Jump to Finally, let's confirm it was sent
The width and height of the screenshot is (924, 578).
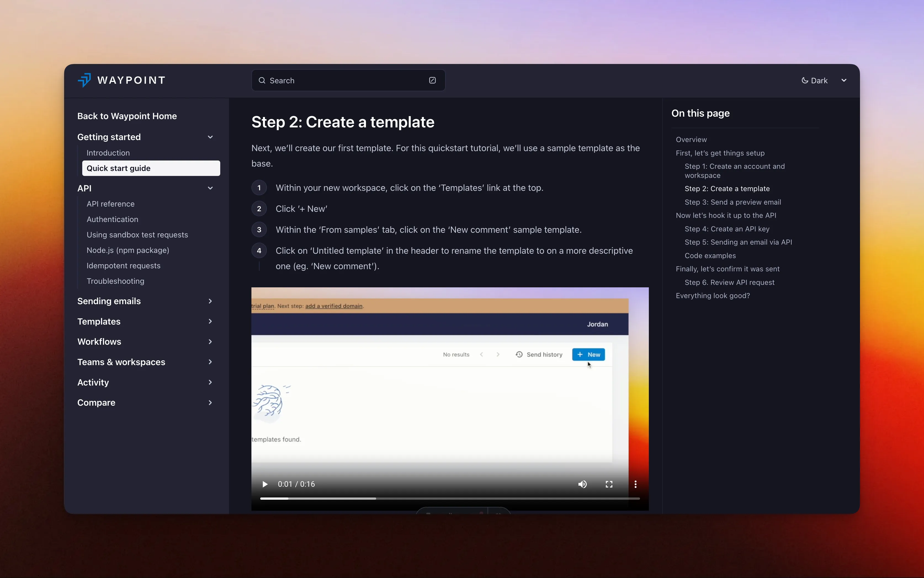click(x=727, y=269)
